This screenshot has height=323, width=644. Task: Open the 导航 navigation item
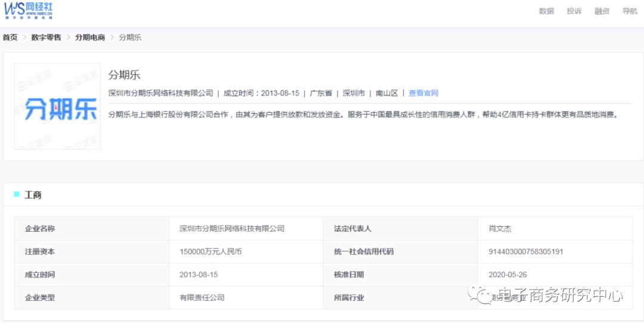click(x=630, y=11)
